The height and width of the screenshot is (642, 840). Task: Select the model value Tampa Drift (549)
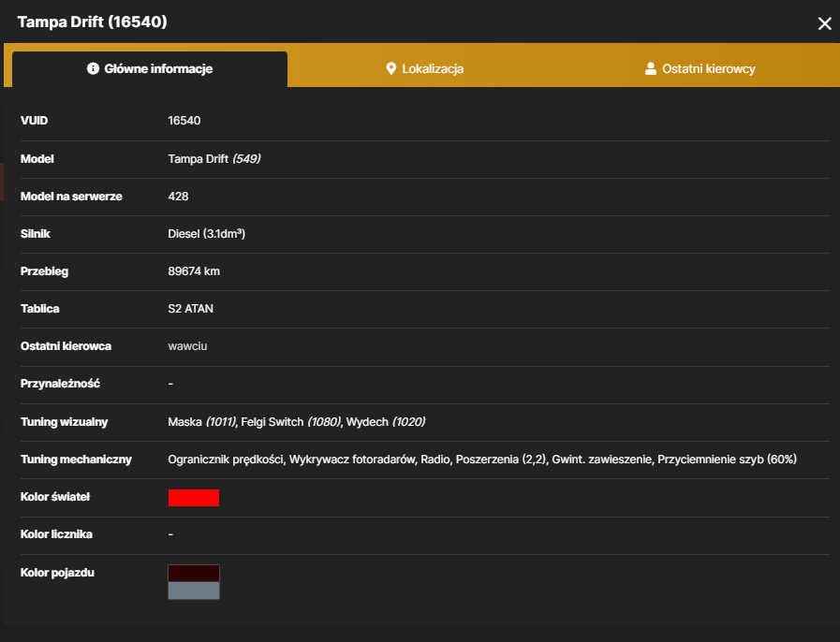(x=214, y=158)
